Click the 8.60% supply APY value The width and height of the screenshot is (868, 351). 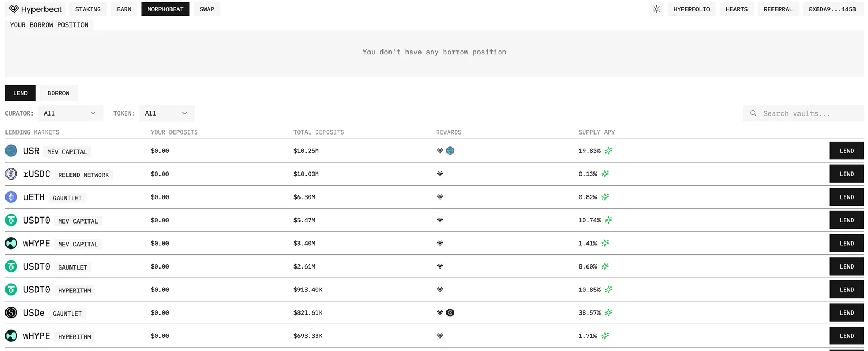(588, 266)
